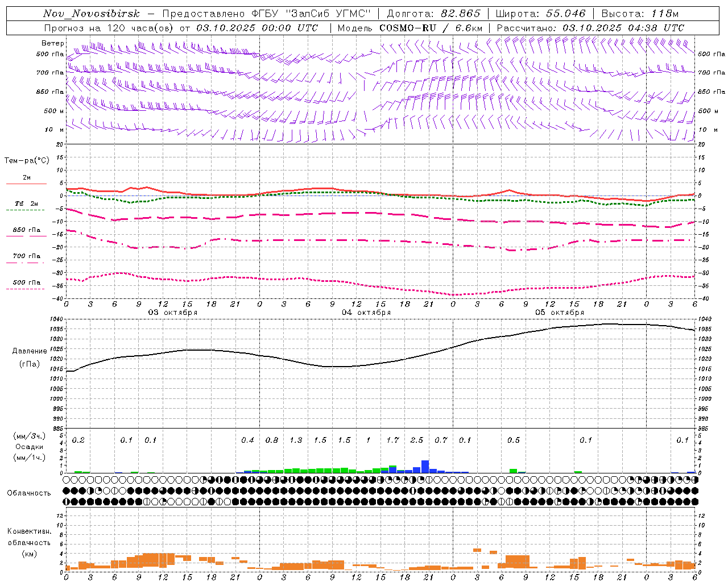Click the Облачность cloud cover label
The width and height of the screenshot is (728, 582).
(29, 493)
